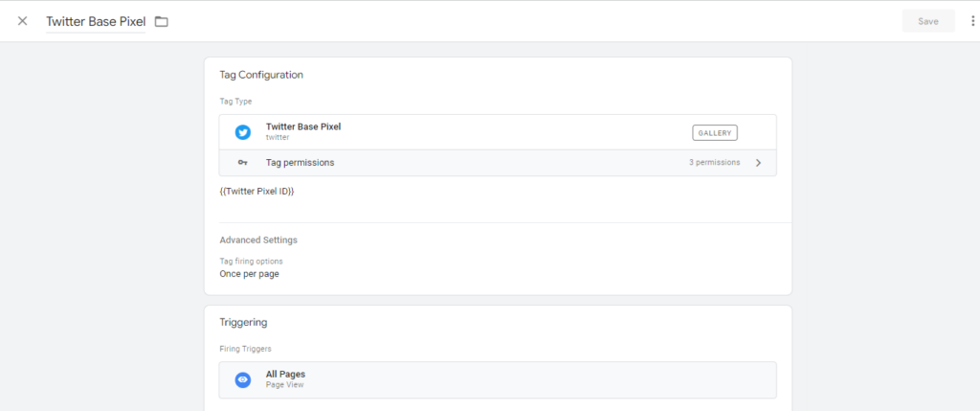
Task: Click the GALLERY badge
Action: point(715,132)
